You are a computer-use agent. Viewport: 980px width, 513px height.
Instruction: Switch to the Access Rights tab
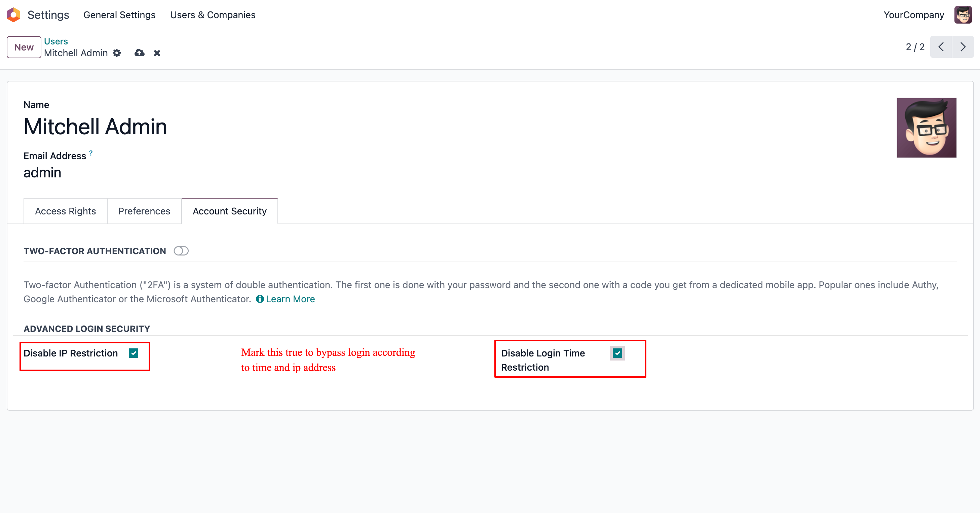(x=66, y=211)
